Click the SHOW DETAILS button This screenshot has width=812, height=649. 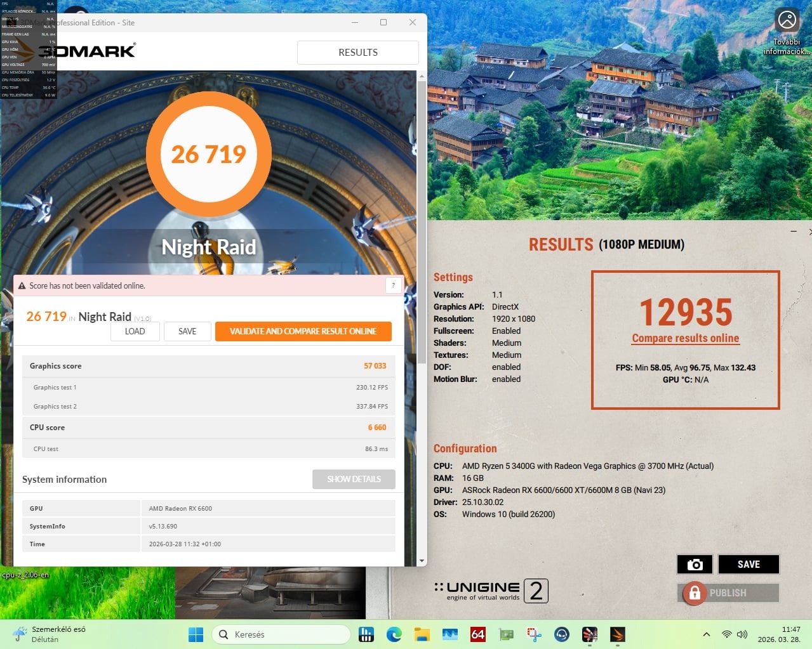point(354,479)
